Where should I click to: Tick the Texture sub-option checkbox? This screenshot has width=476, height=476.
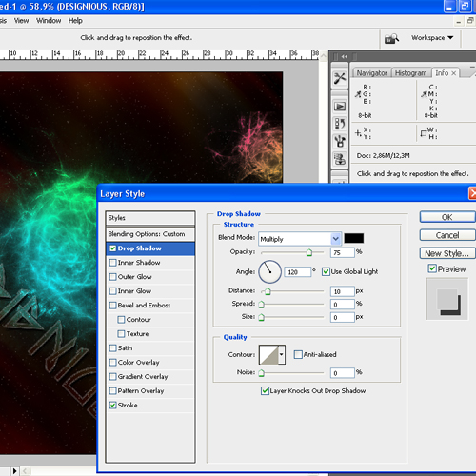point(121,334)
